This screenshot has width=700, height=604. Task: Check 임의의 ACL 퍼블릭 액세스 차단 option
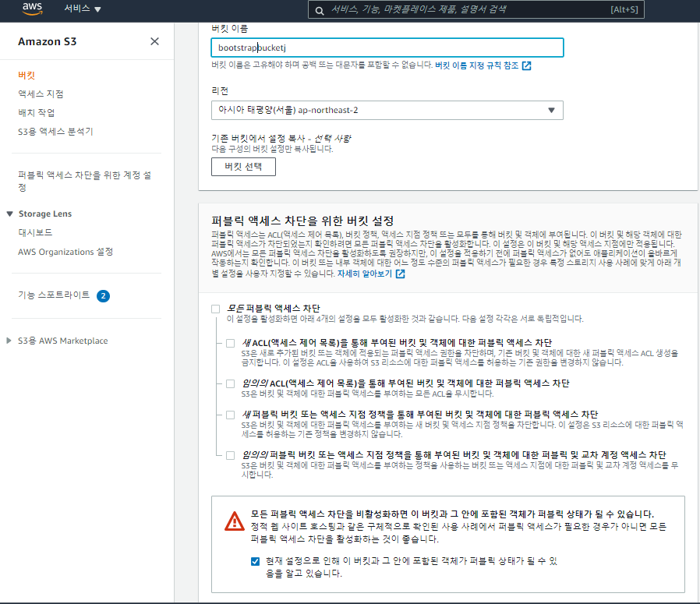231,384
